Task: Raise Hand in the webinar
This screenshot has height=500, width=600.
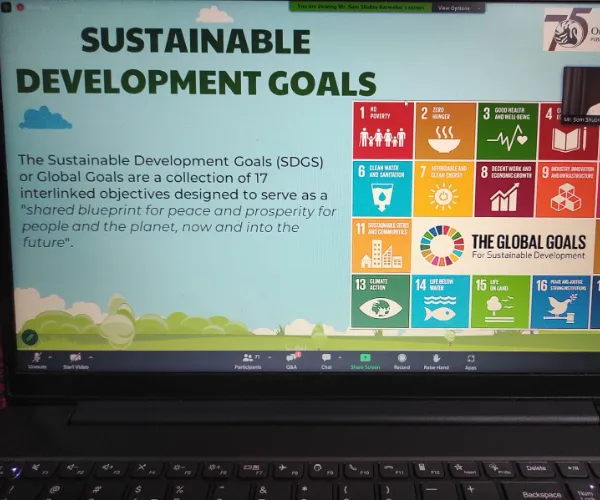Action: [x=436, y=362]
